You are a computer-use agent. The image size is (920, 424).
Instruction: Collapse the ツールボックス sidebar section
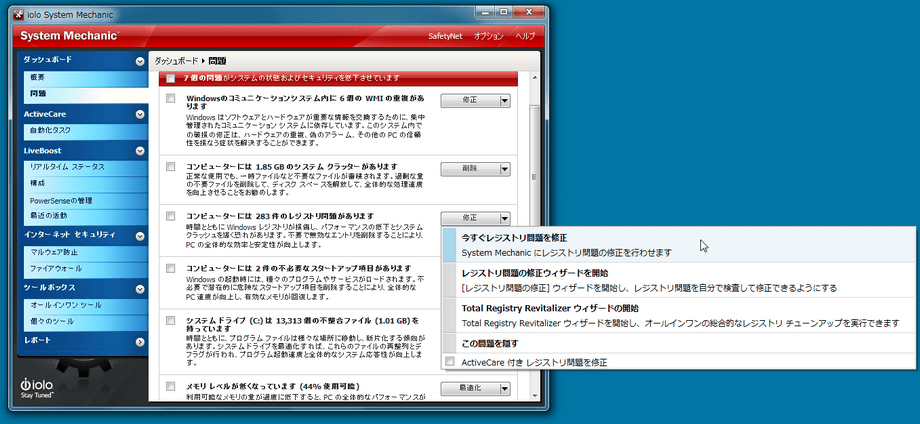[140, 289]
